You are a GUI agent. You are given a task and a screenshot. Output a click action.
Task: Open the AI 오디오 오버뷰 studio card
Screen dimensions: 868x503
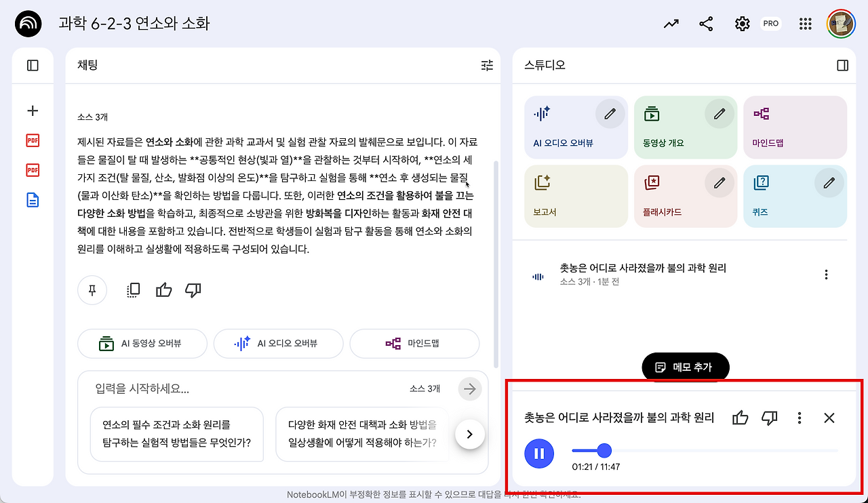click(576, 127)
